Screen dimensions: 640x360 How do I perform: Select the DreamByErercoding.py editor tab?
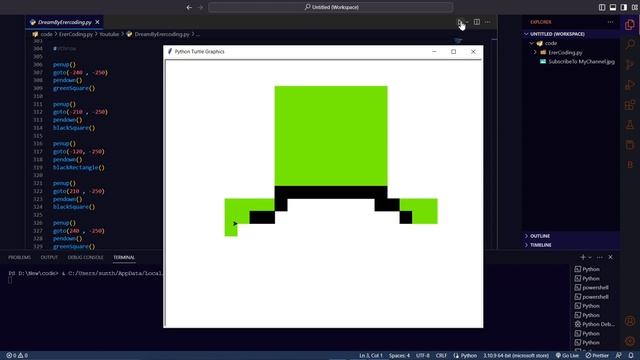pos(64,22)
